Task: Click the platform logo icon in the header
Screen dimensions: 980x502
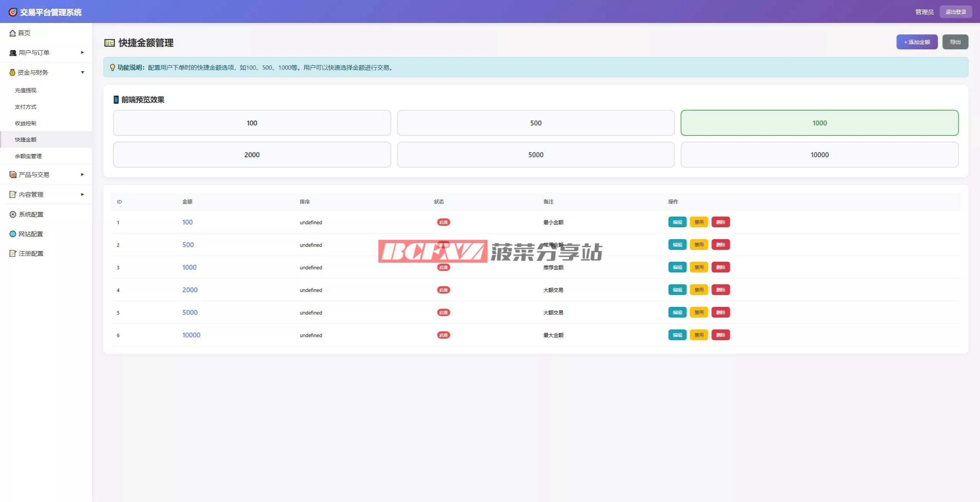Action: click(x=13, y=12)
